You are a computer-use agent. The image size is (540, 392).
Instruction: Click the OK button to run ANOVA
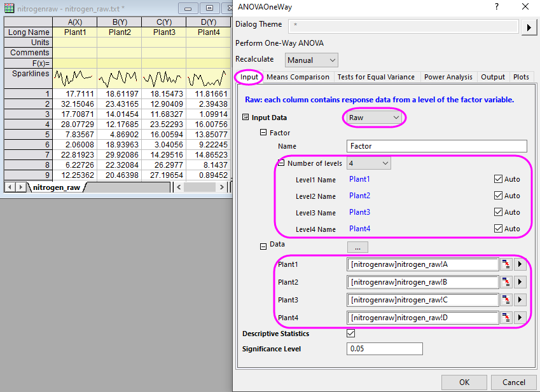464,382
